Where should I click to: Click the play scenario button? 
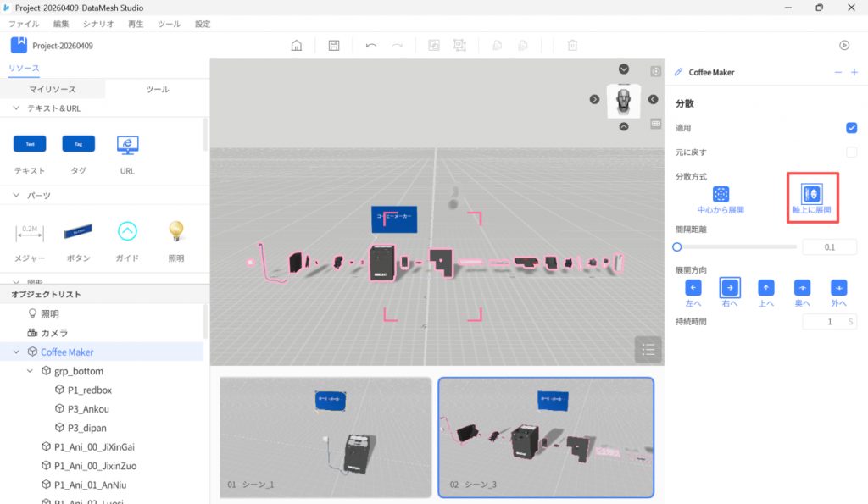[x=844, y=46]
